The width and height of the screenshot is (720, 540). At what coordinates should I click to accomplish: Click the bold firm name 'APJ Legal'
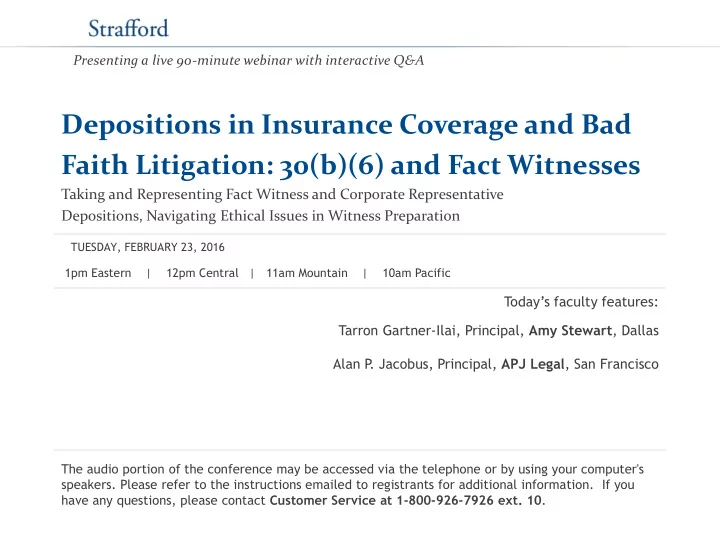(x=532, y=365)
